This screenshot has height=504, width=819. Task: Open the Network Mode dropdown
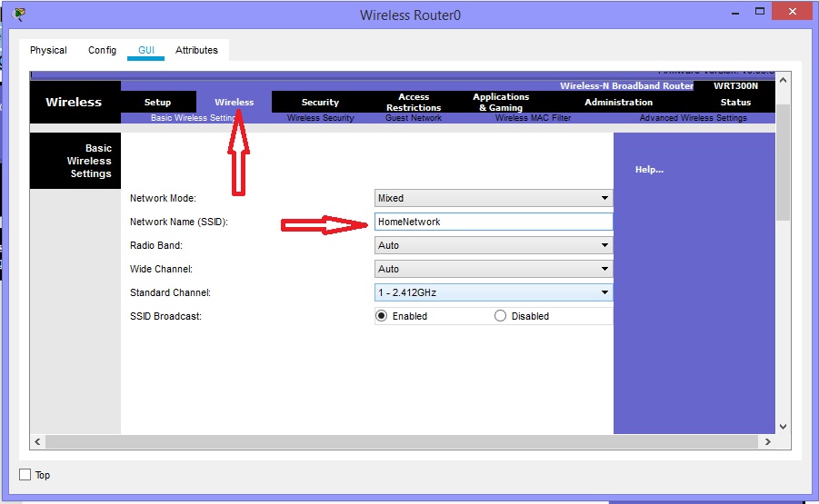pos(494,198)
